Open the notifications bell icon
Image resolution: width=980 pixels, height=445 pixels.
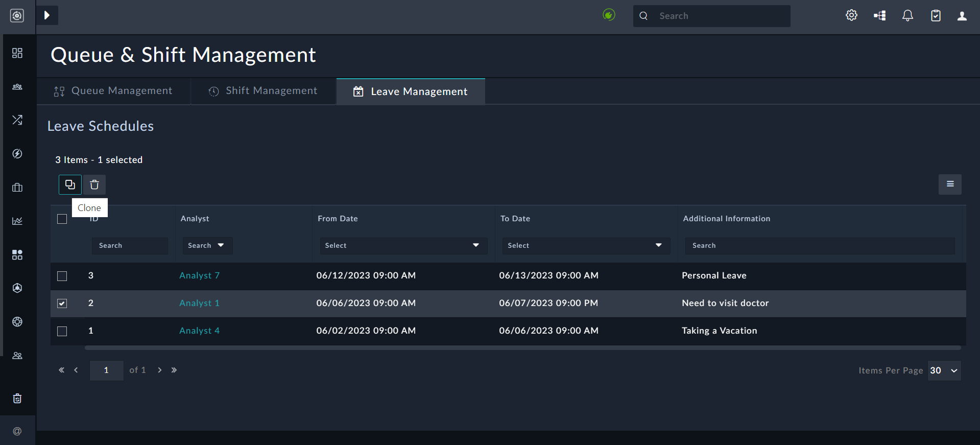coord(907,16)
